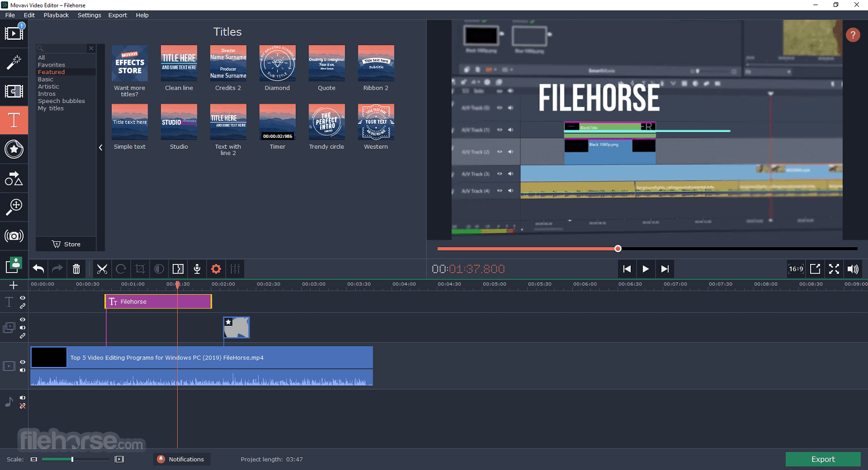Click the titles search input field
This screenshot has width=868, height=470.
tap(61, 48)
